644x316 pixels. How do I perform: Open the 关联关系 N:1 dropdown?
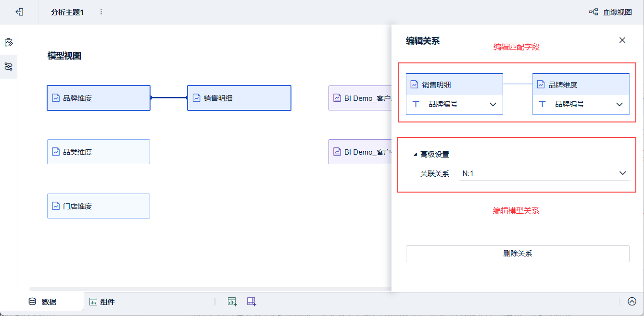(x=622, y=173)
